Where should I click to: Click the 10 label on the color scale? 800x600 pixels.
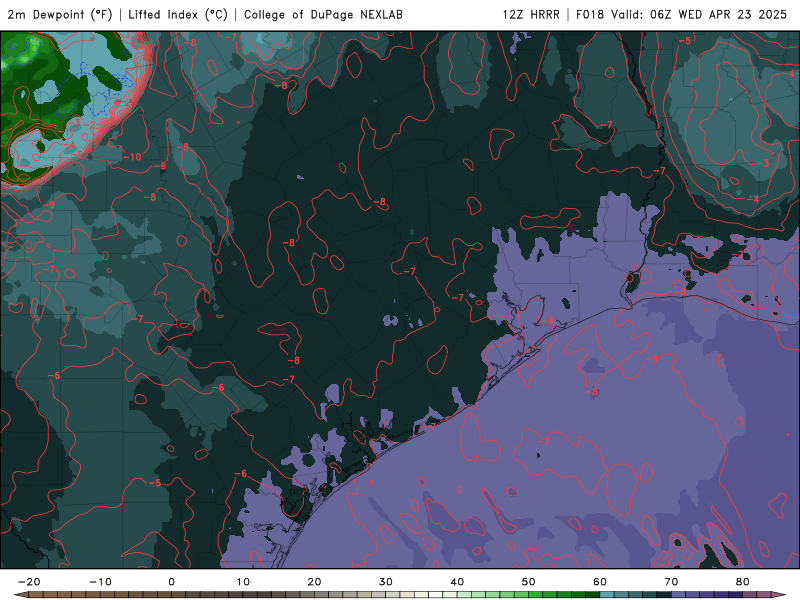(x=243, y=582)
